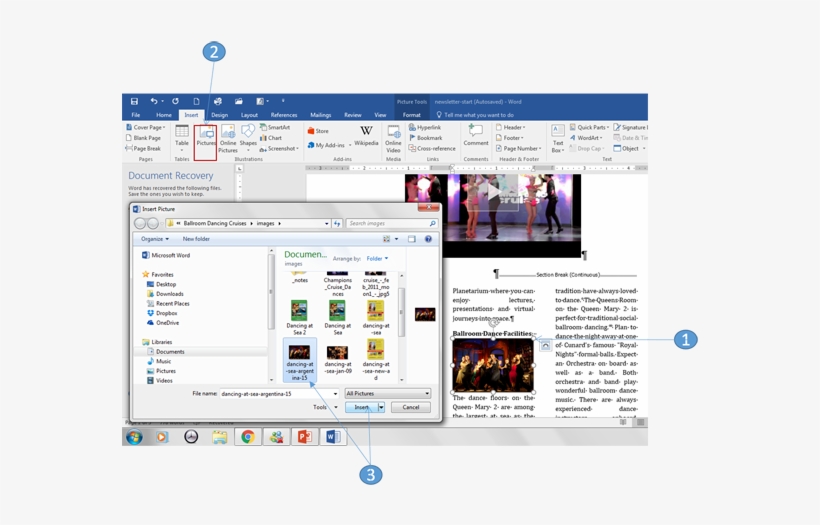The height and width of the screenshot is (525, 820).
Task: Click the New document icon in Quick Access Toolbar
Action: coord(196,101)
